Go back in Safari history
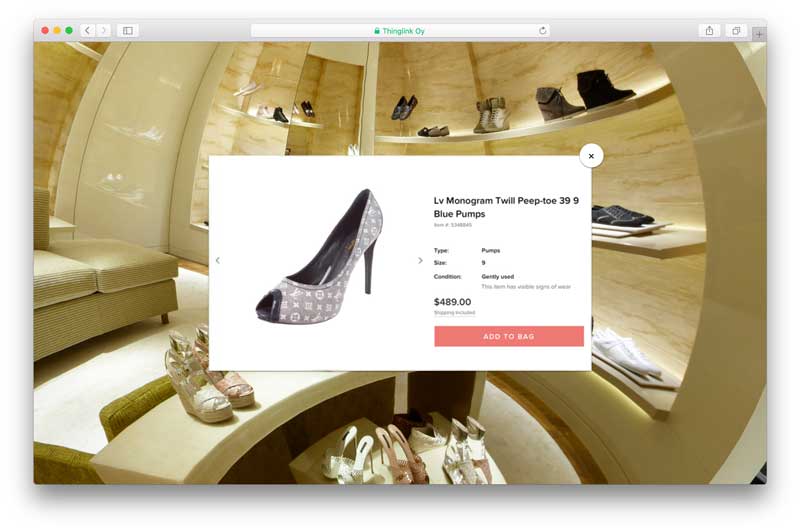This screenshot has height=532, width=800. point(87,31)
